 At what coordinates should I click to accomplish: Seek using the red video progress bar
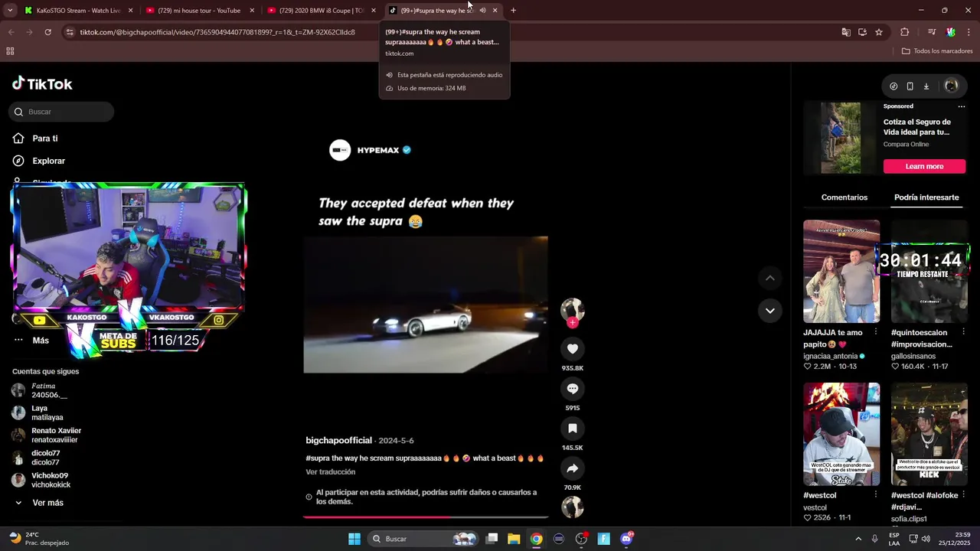tap(426, 517)
